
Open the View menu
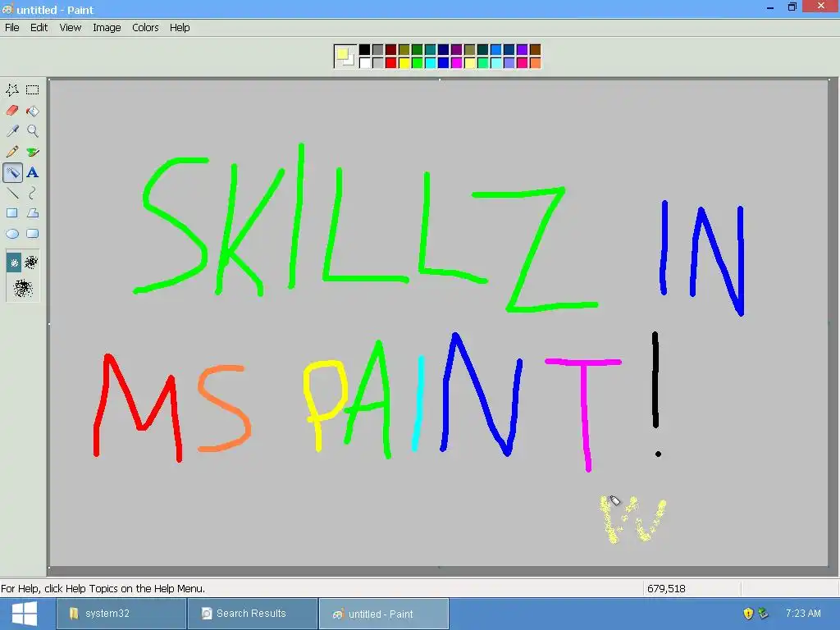click(71, 27)
